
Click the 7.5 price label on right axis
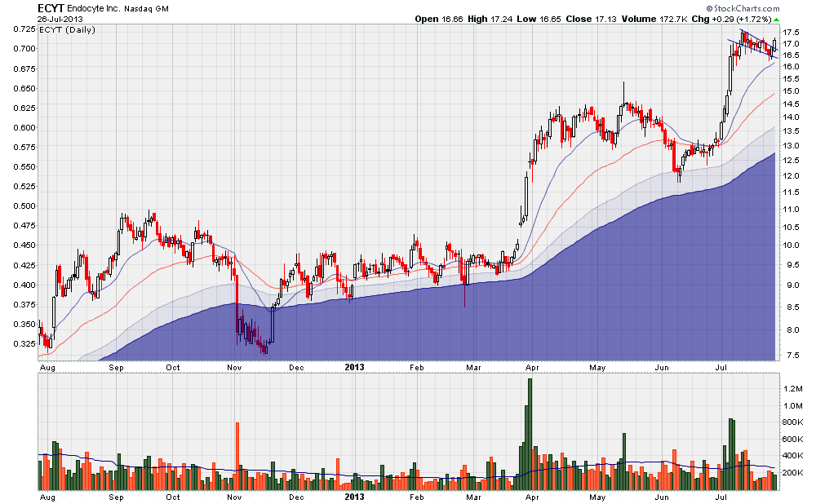point(792,356)
